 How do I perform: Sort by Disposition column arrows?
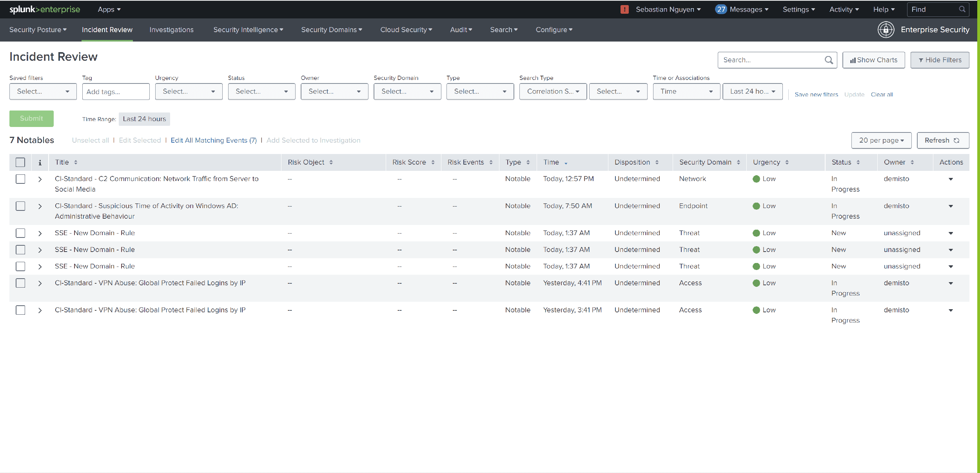click(657, 162)
